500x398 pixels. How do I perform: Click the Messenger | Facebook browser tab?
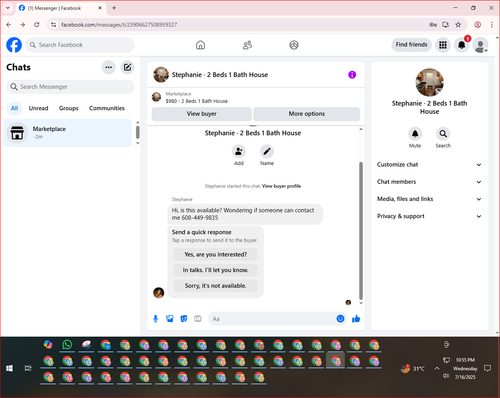pos(60,8)
